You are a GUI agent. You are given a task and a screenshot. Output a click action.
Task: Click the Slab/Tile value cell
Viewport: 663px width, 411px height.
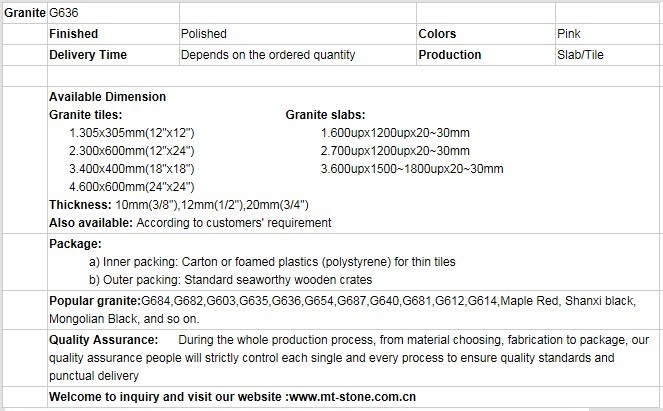click(x=607, y=55)
